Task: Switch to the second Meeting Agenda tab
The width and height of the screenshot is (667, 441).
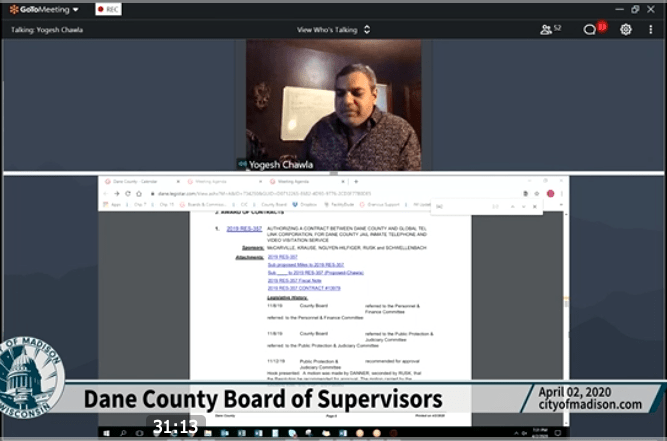Action: (x=225, y=182)
